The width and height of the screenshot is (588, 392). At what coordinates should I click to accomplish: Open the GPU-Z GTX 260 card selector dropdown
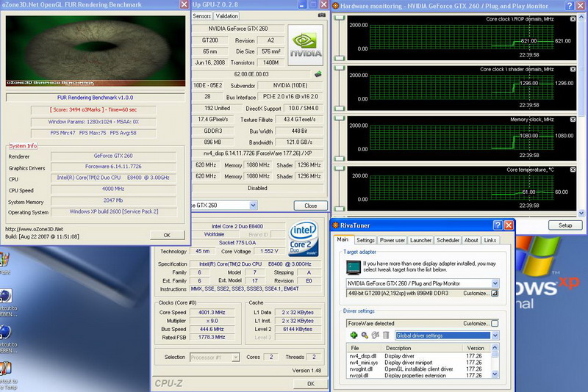253,205
